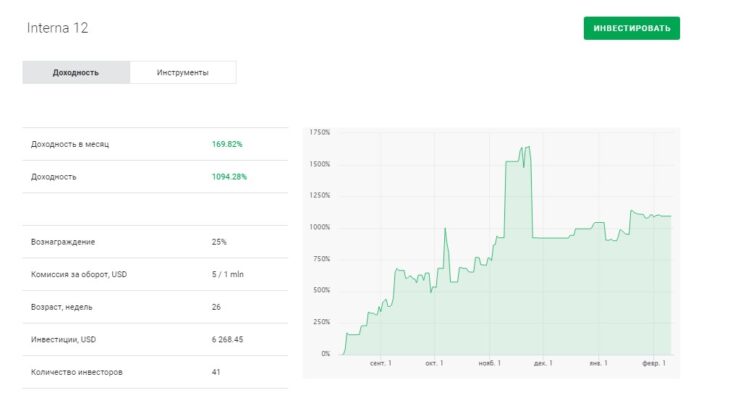The width and height of the screenshot is (730, 398).
Task: Click the Количество инвесторов label
Action: [77, 372]
